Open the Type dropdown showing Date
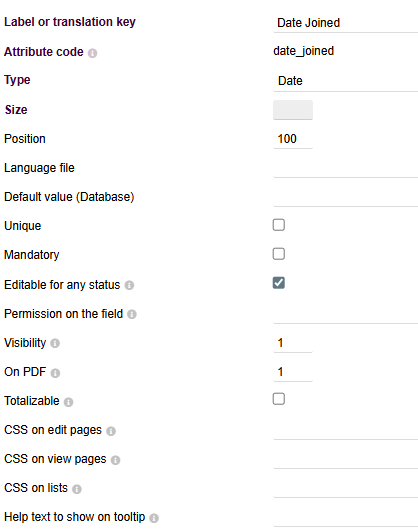The width and height of the screenshot is (418, 530). [345, 81]
